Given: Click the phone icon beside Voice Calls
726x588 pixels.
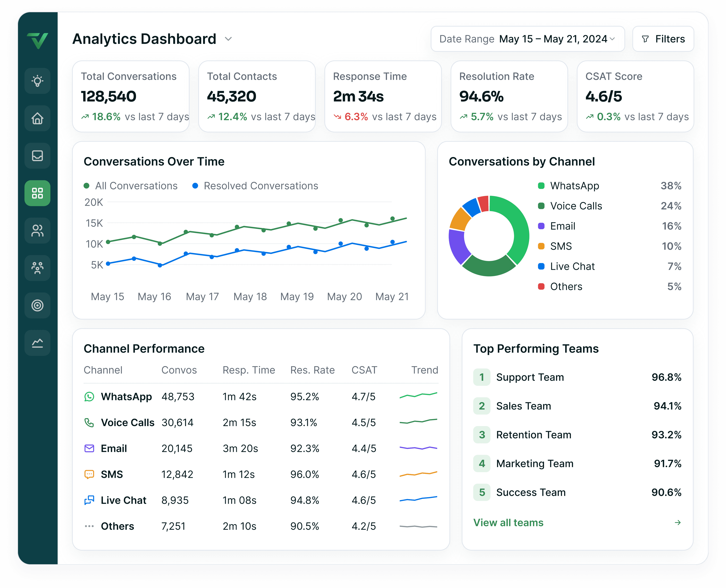Looking at the screenshot, I should 89,423.
